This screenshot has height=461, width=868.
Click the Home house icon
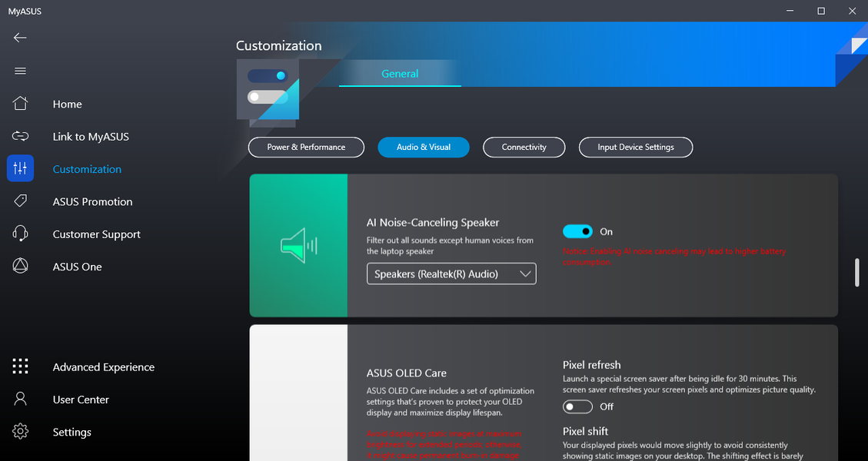pos(20,104)
